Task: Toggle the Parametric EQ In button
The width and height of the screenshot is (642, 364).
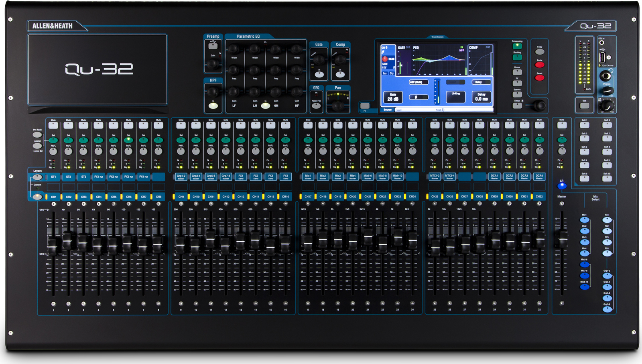Action: (x=265, y=106)
